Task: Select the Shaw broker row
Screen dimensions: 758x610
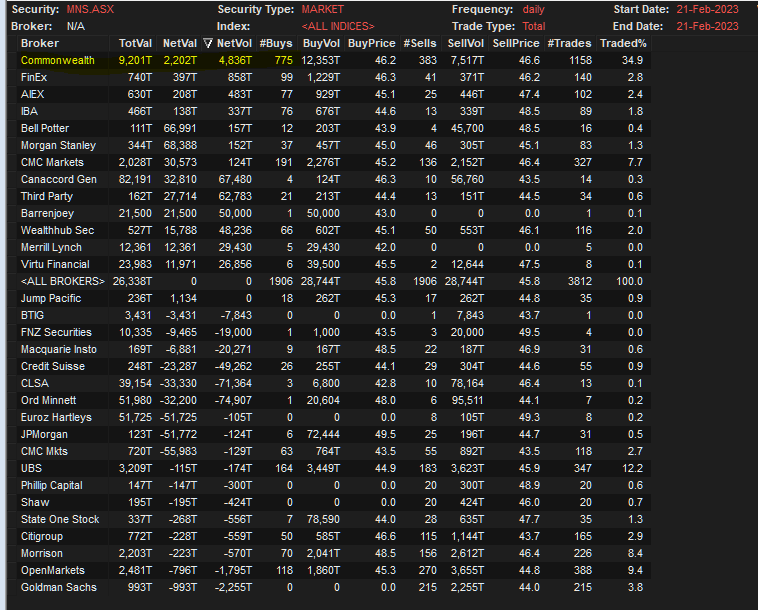Action: click(334, 502)
